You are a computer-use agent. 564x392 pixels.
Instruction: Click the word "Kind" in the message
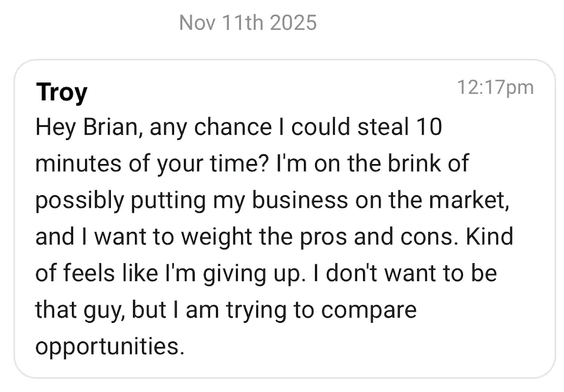[489, 237]
